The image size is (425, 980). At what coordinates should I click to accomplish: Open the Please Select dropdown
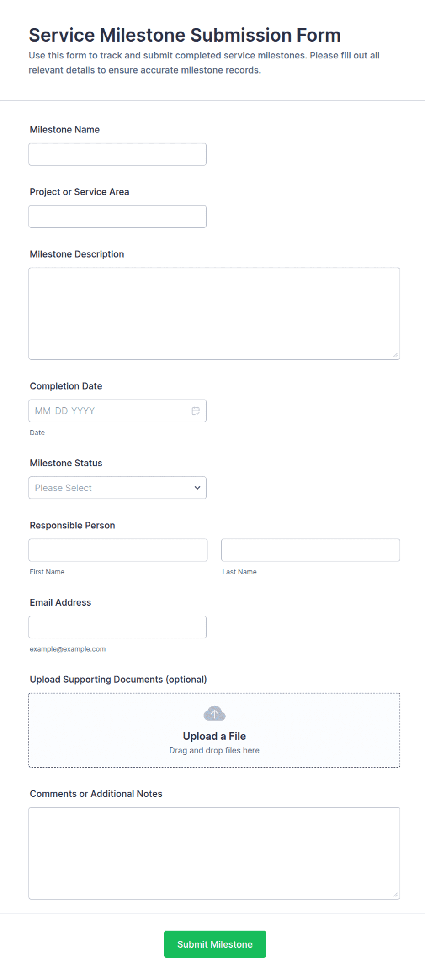point(117,488)
